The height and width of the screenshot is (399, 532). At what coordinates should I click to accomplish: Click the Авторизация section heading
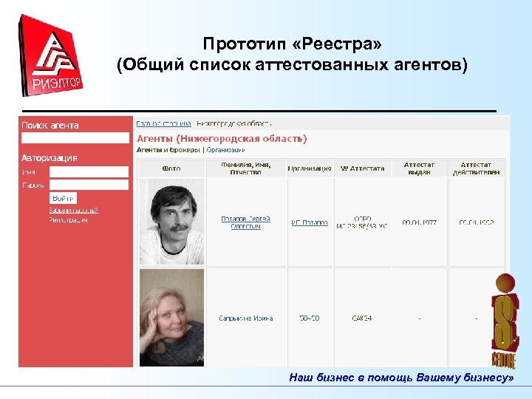[50, 158]
